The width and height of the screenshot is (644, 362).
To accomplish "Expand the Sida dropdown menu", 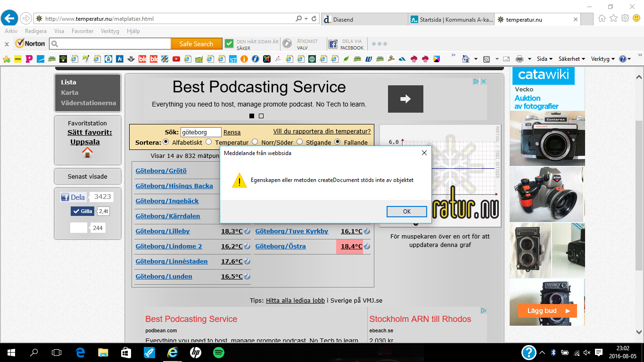I will coord(545,59).
